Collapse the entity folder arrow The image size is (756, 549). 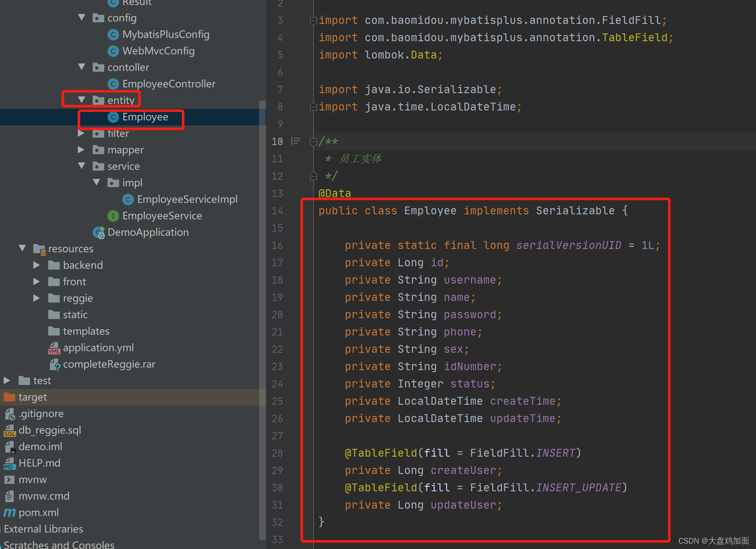(x=82, y=100)
